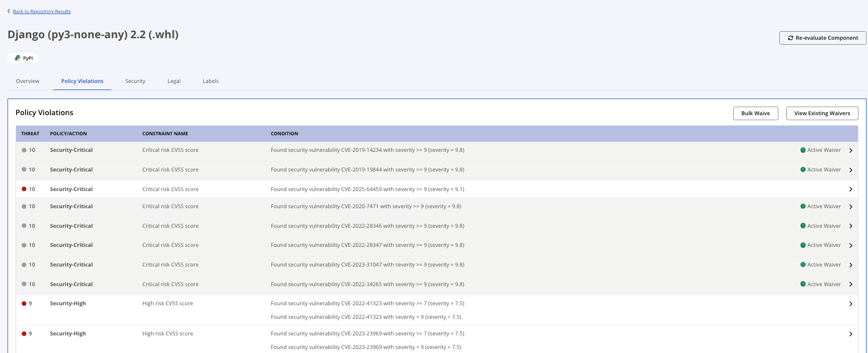Click gray threat dot for CVE-2019-14234

tap(24, 150)
